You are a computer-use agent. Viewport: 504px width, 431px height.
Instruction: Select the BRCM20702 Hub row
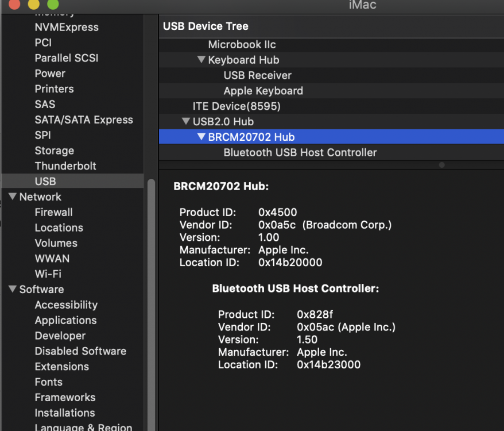331,137
